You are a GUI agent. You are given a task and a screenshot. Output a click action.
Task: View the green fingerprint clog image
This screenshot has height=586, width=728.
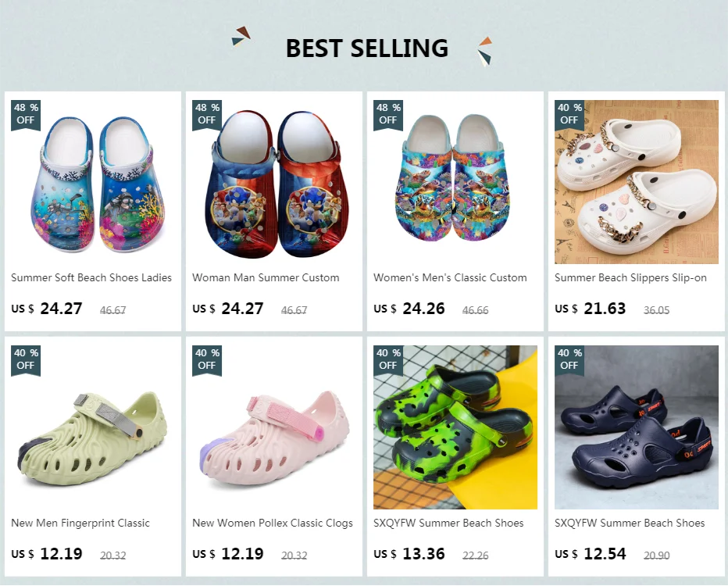tap(92, 427)
